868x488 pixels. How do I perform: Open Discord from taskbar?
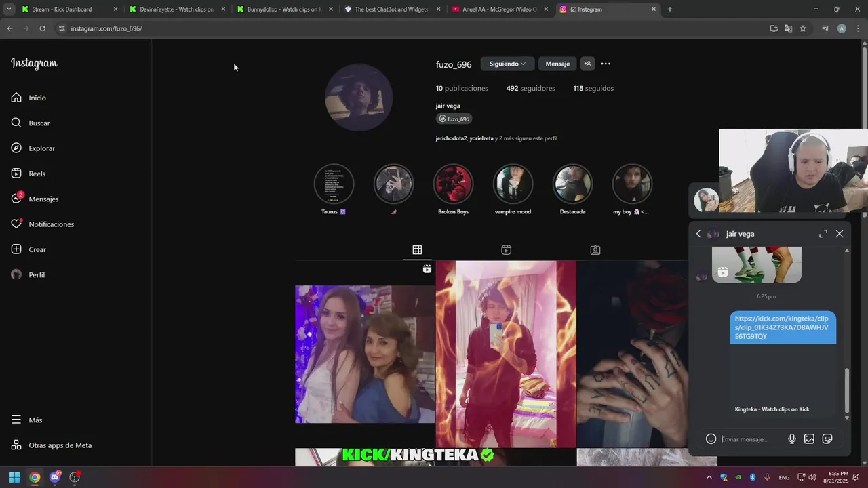pyautogui.click(x=55, y=477)
